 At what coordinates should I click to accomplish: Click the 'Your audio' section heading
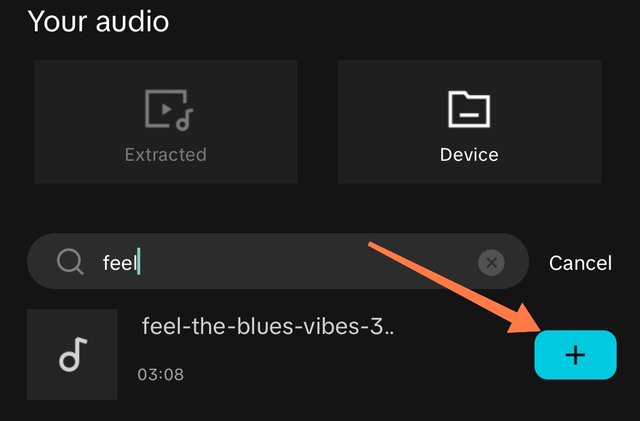click(x=98, y=21)
